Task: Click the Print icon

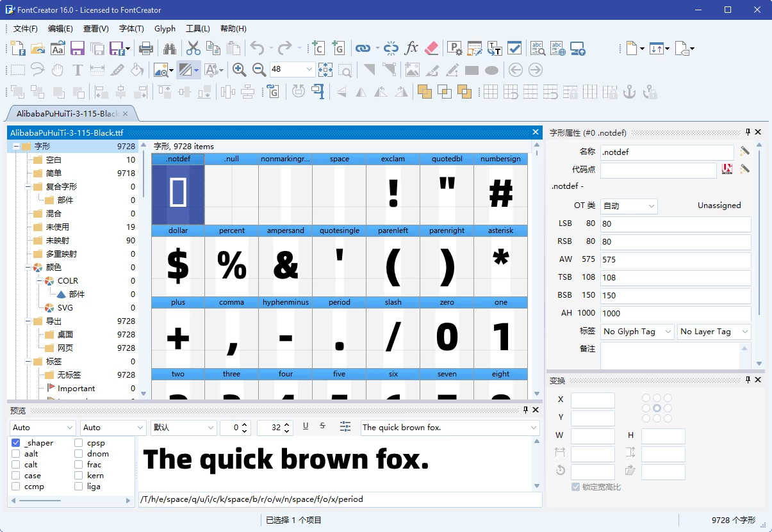Action: pos(146,48)
